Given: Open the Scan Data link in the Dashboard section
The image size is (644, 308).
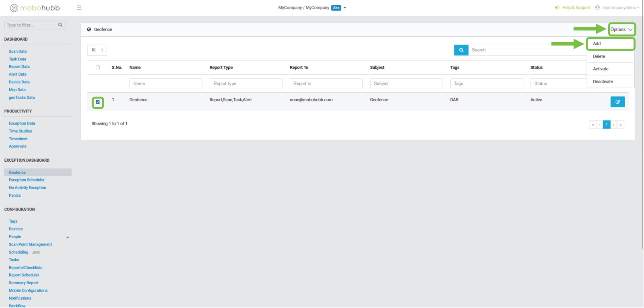Looking at the screenshot, I should [x=18, y=52].
